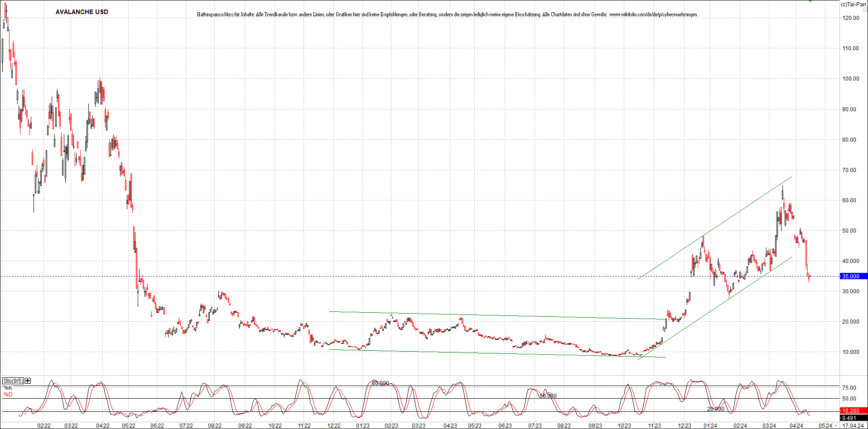Image resolution: width=868 pixels, height=429 pixels.
Task: Click the 30.00 price axis label
Action: pos(850,291)
